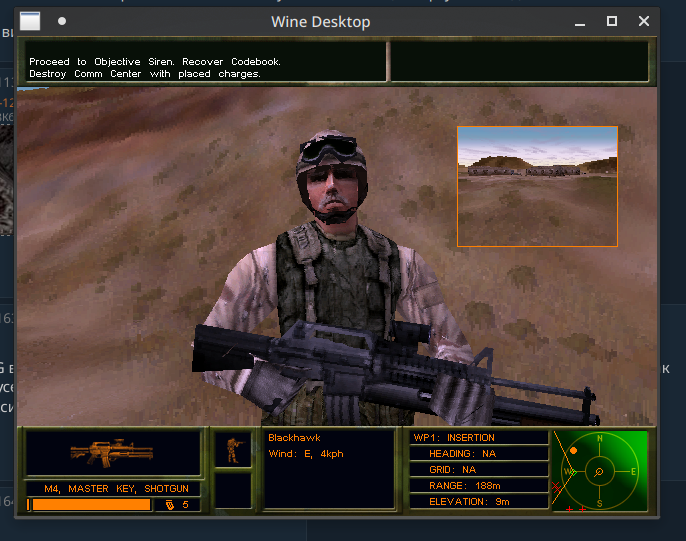Image resolution: width=686 pixels, height=541 pixels.
Task: Click the ammo count number 5
Action: click(x=186, y=505)
